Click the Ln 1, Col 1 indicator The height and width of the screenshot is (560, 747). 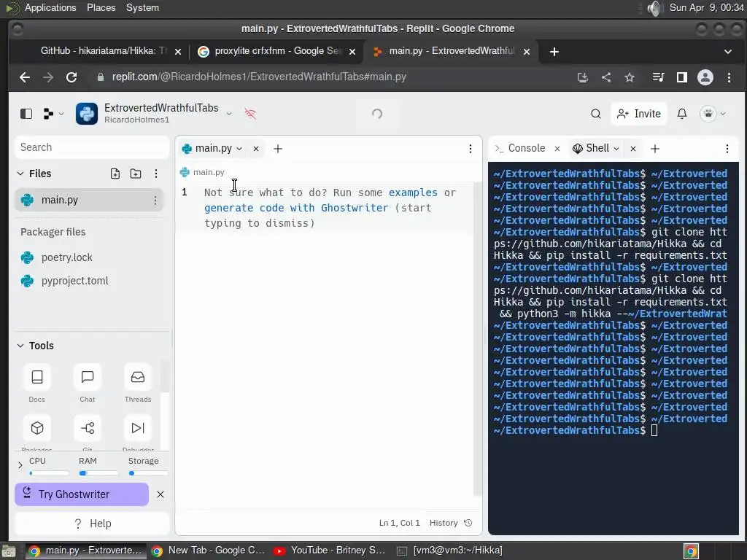[400, 523]
